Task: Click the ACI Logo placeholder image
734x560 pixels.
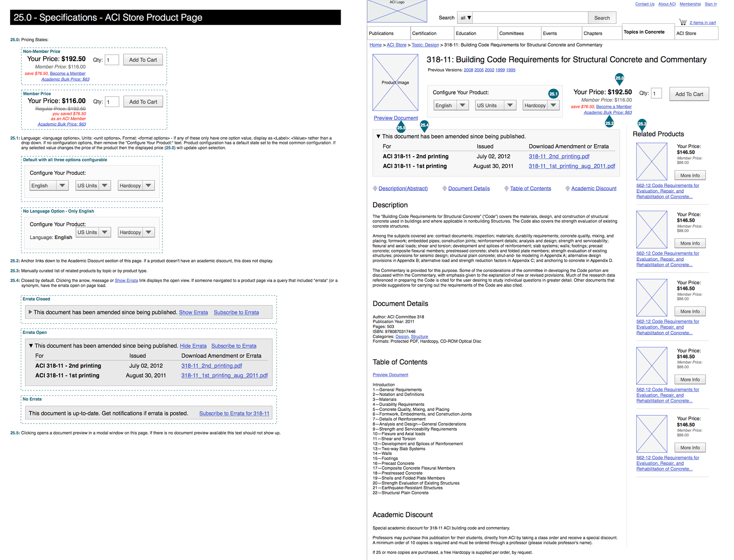Action: tap(397, 11)
